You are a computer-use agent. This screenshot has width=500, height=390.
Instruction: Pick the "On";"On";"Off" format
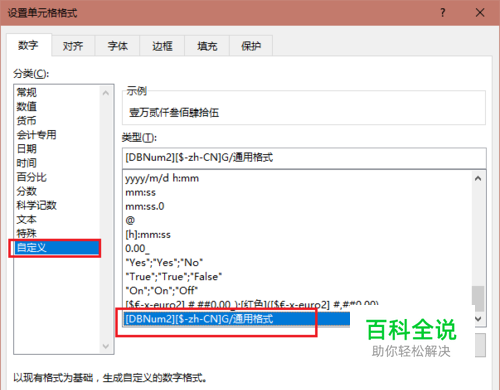162,291
